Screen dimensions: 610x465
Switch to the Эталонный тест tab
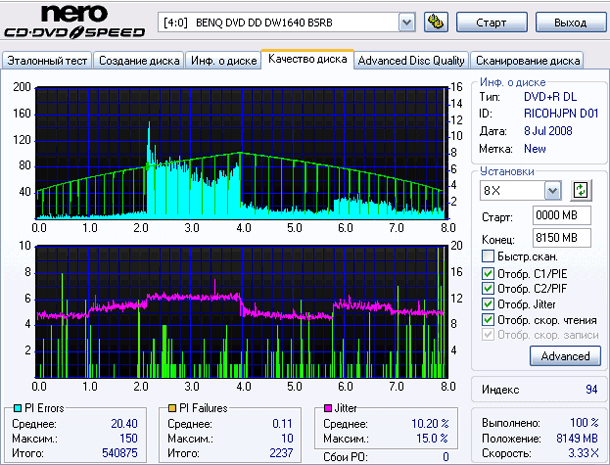[47, 61]
